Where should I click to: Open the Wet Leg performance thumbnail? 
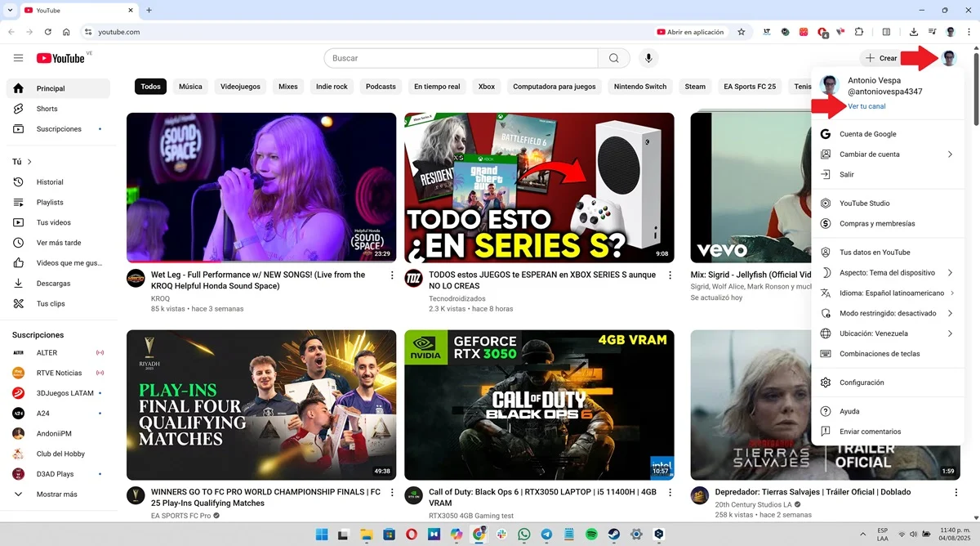click(261, 187)
